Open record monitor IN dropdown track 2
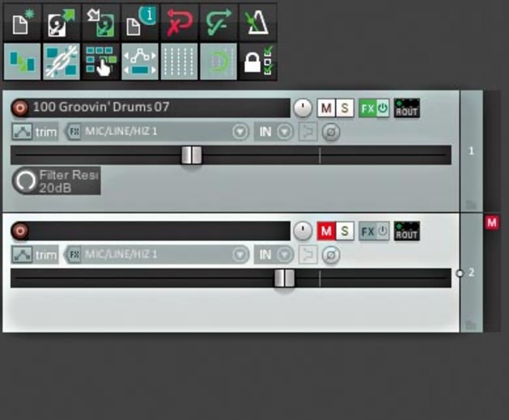This screenshot has height=420, width=509. (274, 255)
